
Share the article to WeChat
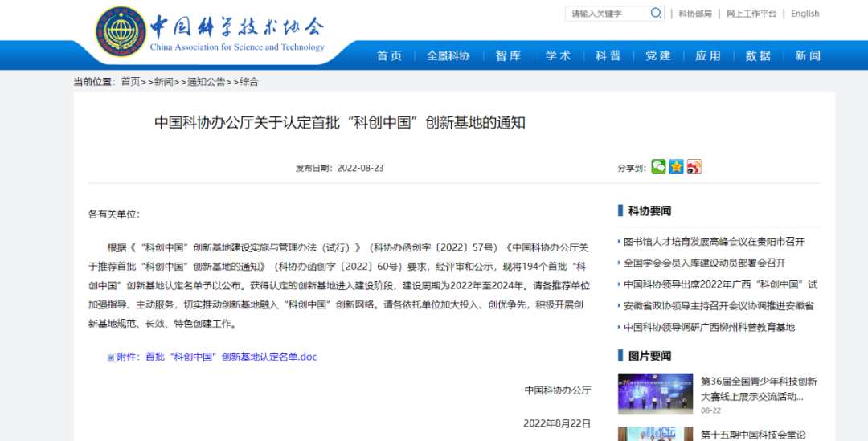(658, 166)
